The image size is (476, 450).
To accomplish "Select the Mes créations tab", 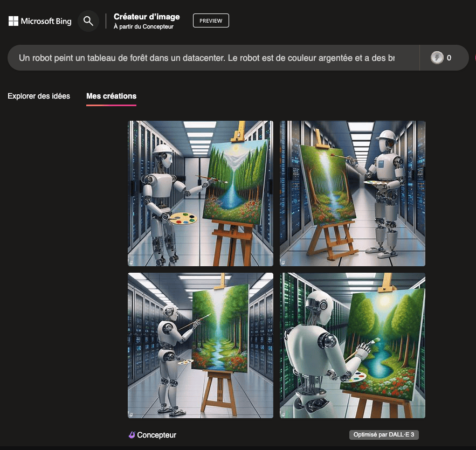I will pyautogui.click(x=112, y=96).
